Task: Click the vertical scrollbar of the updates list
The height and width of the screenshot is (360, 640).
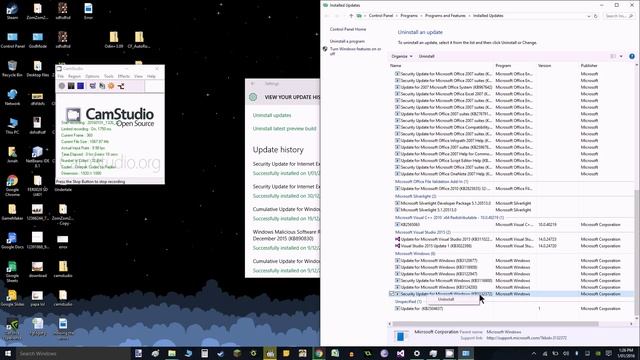Action: (x=637, y=253)
